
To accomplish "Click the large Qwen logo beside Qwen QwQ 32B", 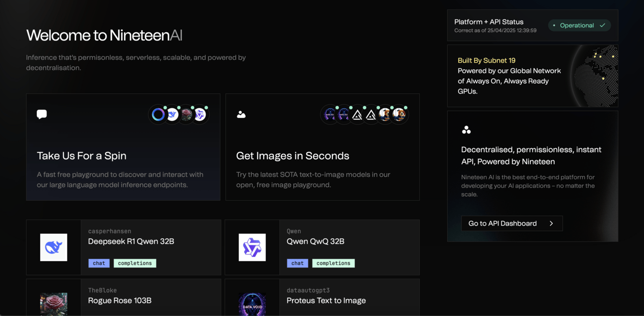I will point(252,247).
